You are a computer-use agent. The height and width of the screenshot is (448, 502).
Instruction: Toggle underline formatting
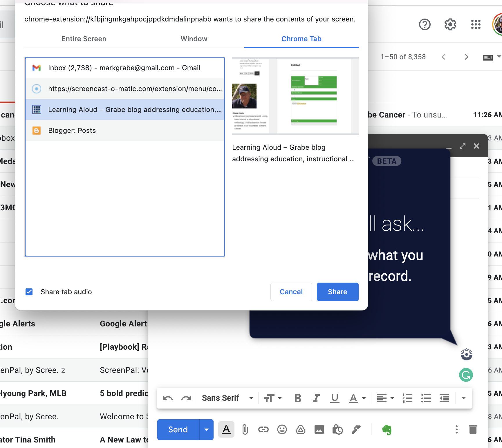tap(335, 398)
